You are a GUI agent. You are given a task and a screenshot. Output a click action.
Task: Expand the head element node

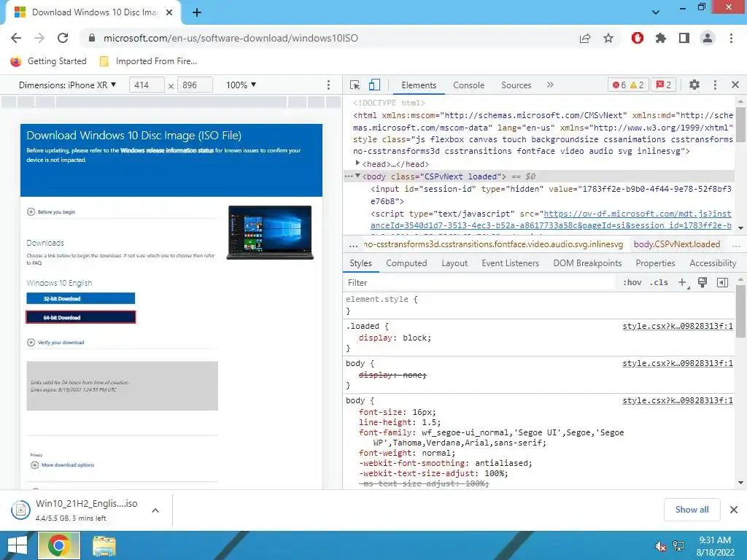click(357, 163)
